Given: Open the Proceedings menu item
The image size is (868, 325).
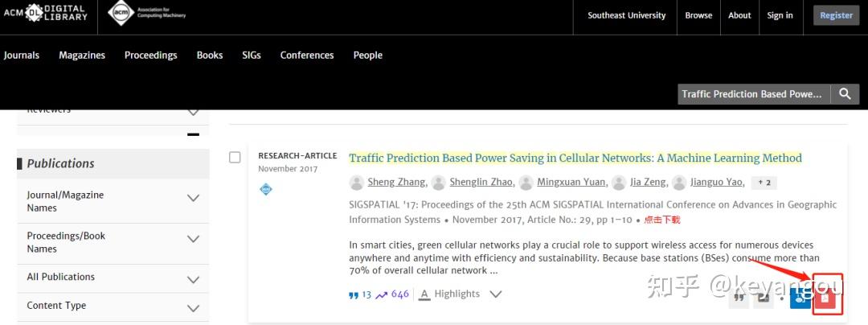Looking at the screenshot, I should (x=150, y=56).
